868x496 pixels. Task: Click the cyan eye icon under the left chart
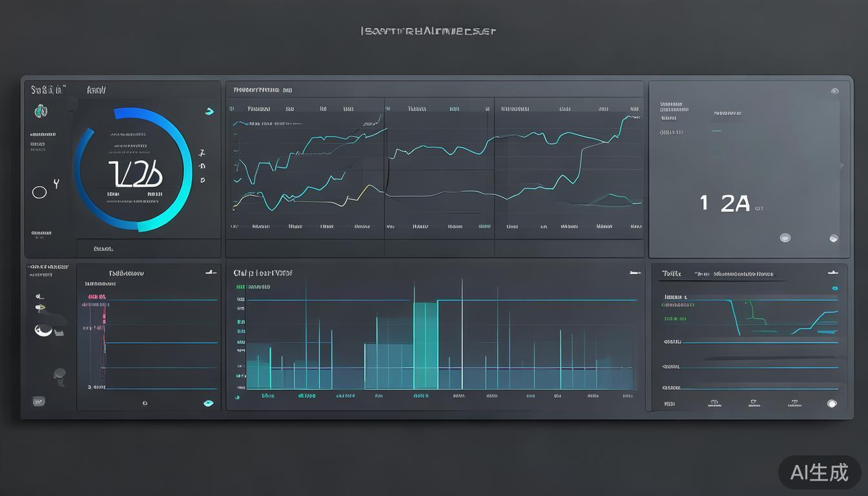[208, 403]
